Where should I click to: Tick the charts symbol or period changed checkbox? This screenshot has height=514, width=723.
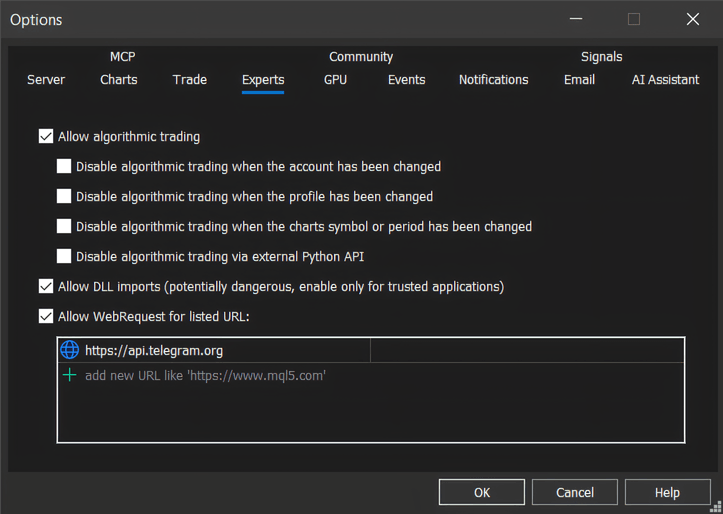pos(64,226)
